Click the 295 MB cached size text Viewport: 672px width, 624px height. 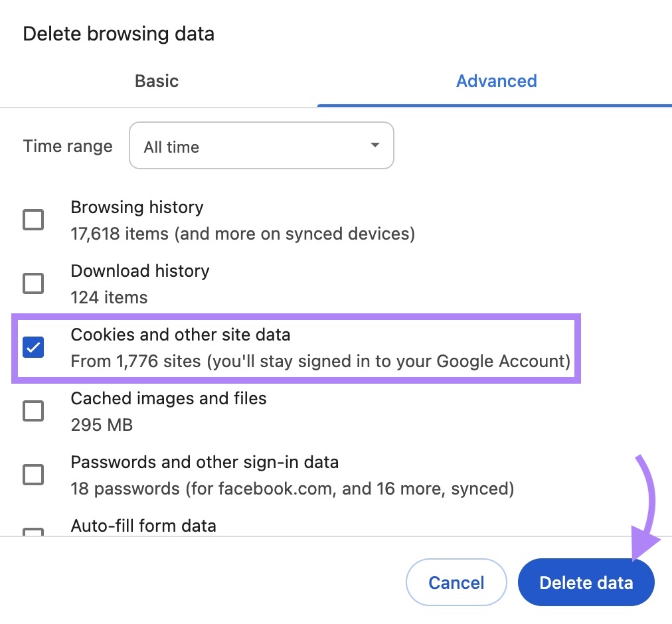click(102, 425)
